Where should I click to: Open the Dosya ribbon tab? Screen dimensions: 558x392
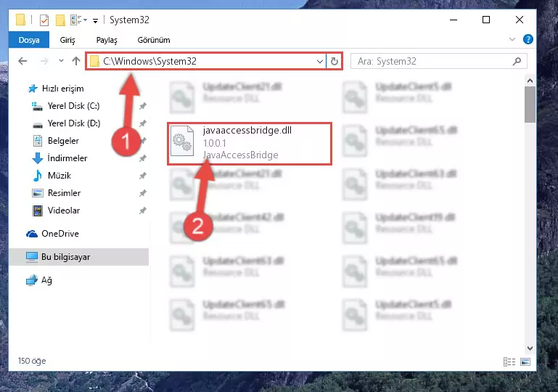[29, 40]
